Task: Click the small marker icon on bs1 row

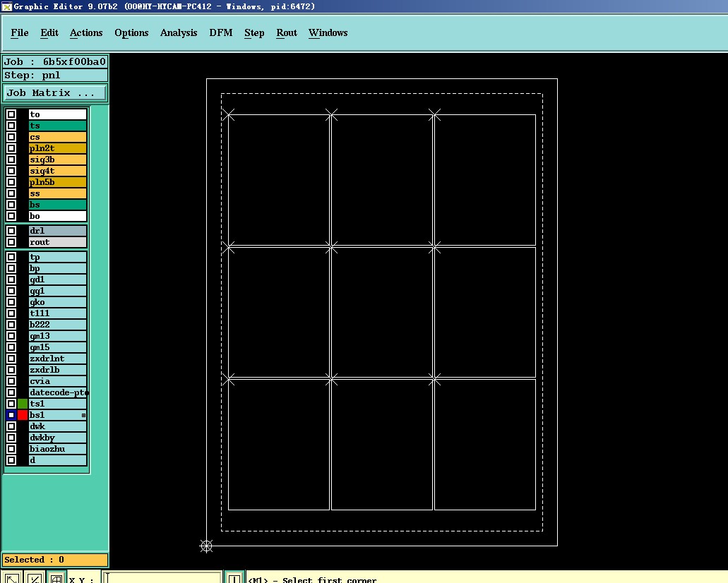Action: [83, 415]
